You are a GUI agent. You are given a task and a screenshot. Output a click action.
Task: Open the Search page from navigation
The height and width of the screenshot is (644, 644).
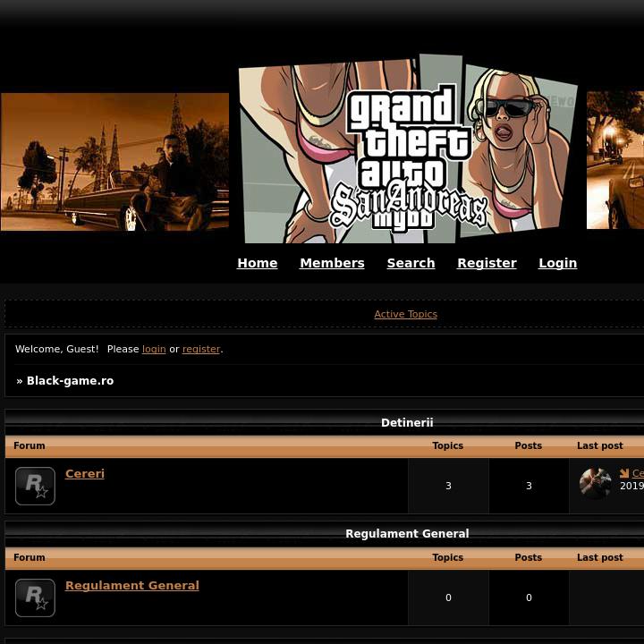click(411, 263)
